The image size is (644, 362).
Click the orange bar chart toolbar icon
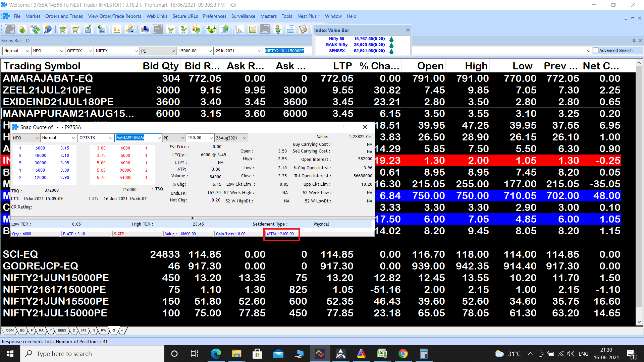coord(117,29)
